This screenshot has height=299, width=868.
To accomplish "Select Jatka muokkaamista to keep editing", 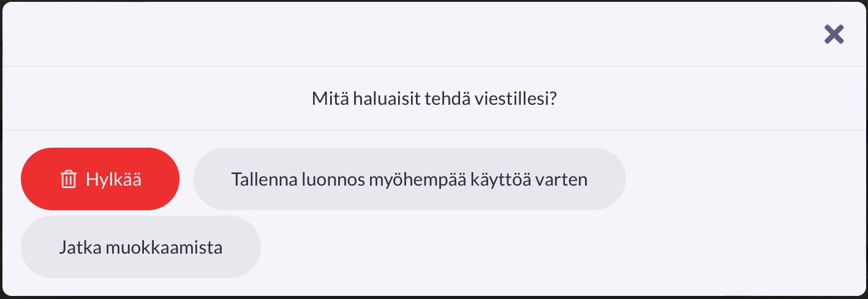I will click(140, 248).
